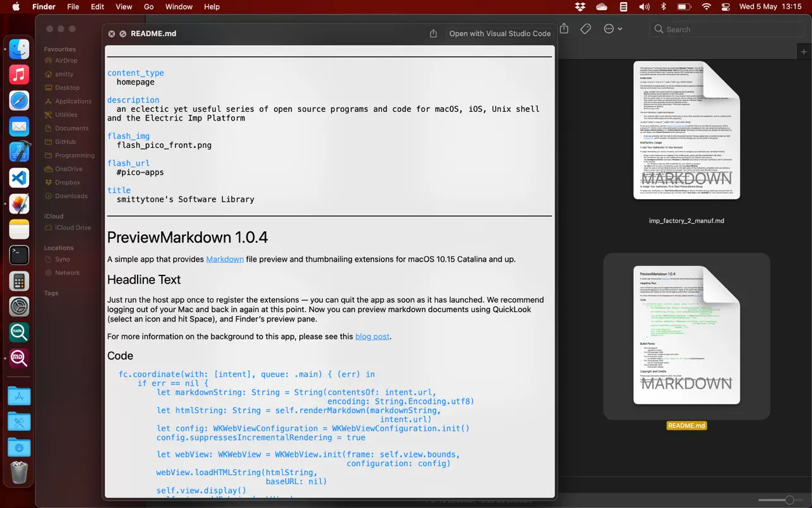Adjust the icon size slider in Finder
The height and width of the screenshot is (508, 812).
coord(789,500)
